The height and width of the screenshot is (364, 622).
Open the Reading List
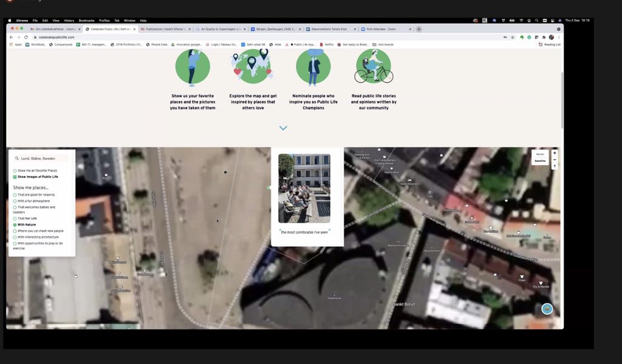(x=549, y=44)
